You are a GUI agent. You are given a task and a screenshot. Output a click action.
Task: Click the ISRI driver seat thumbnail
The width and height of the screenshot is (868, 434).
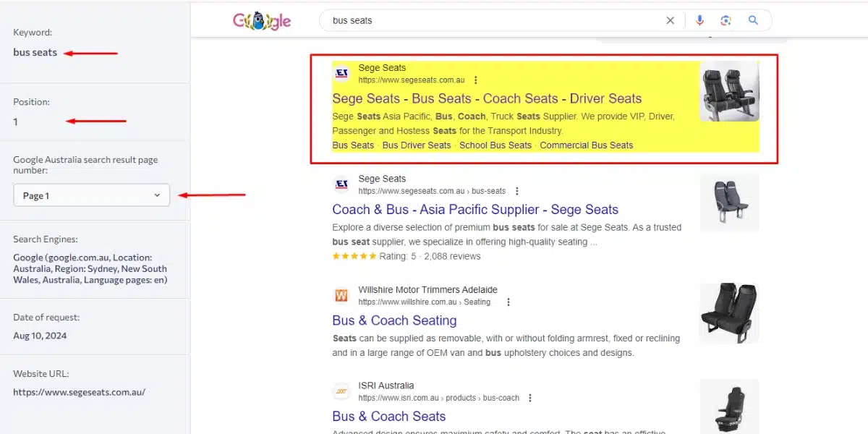729,407
